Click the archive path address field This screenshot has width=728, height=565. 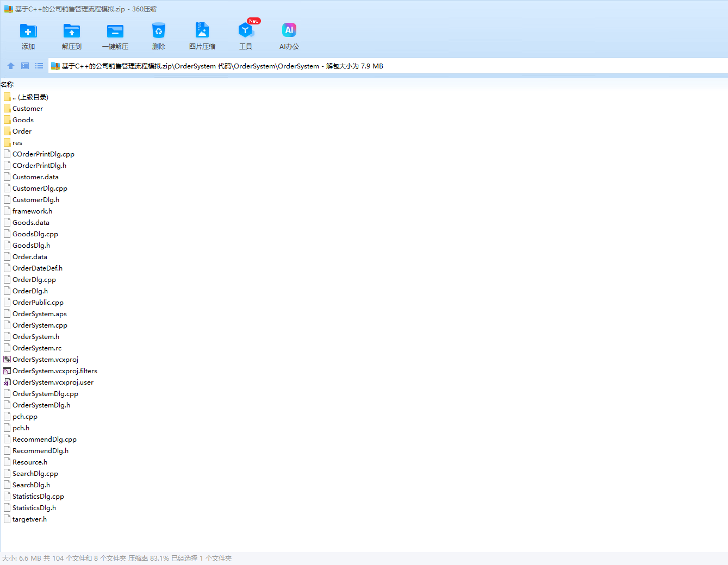click(388, 66)
